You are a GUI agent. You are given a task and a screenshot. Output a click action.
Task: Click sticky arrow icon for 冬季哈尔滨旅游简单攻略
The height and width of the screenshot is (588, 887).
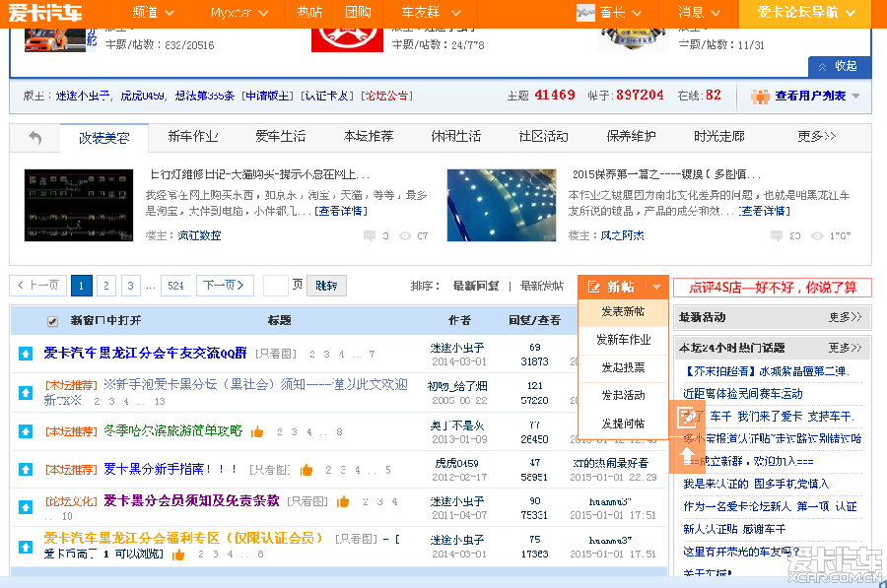point(26,431)
